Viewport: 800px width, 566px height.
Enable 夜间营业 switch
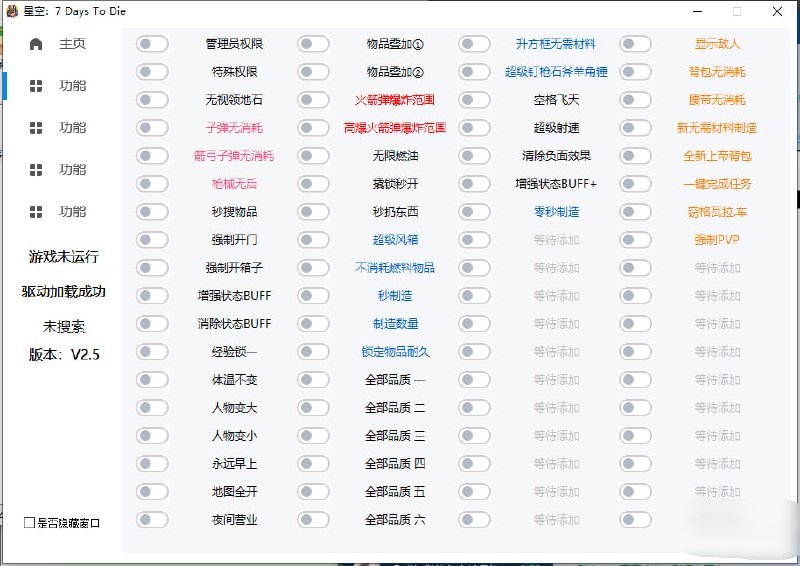152,520
